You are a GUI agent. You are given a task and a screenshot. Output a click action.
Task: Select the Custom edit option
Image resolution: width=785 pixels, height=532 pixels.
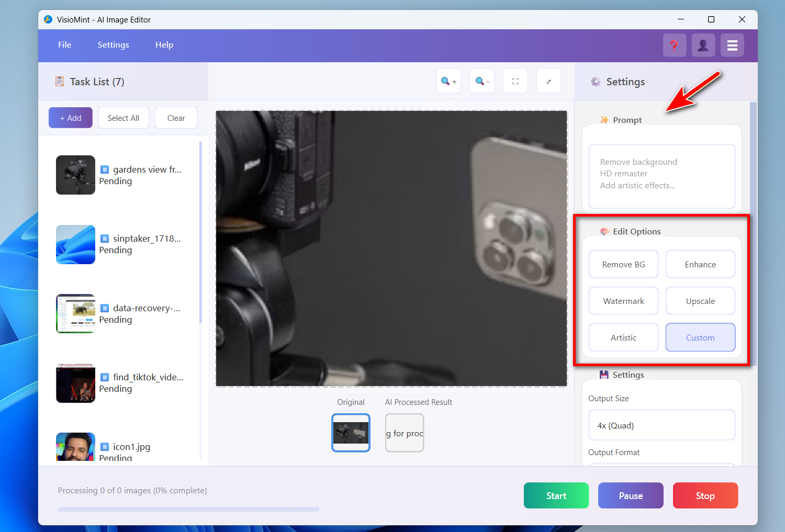[700, 337]
